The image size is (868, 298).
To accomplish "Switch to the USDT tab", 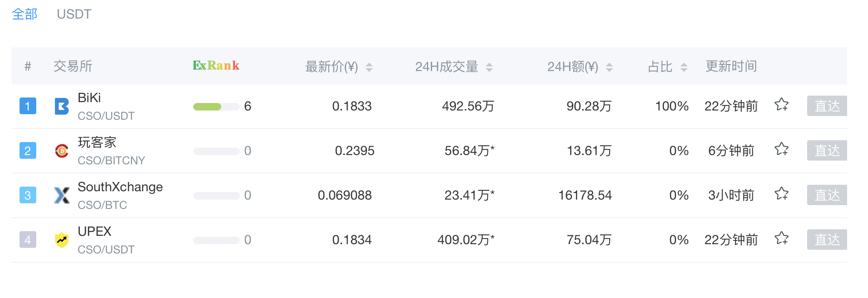I will (74, 14).
